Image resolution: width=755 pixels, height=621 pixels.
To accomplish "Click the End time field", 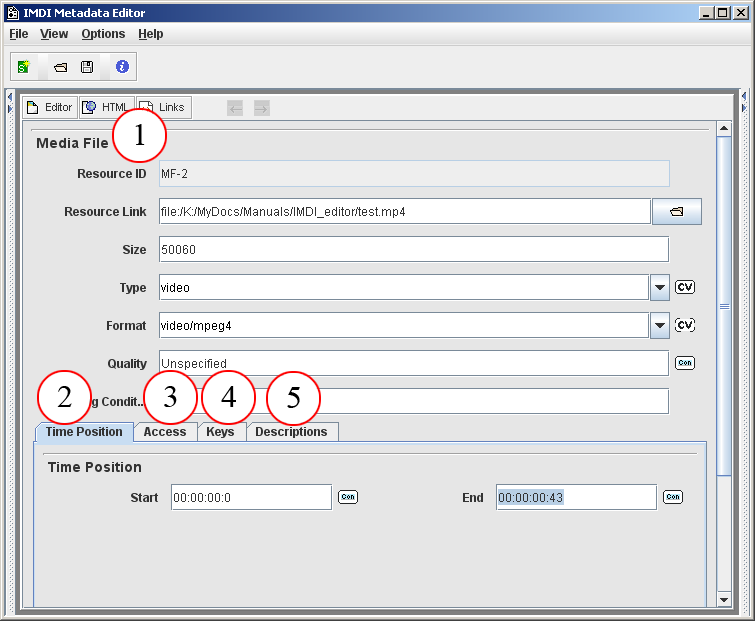I will [x=576, y=497].
